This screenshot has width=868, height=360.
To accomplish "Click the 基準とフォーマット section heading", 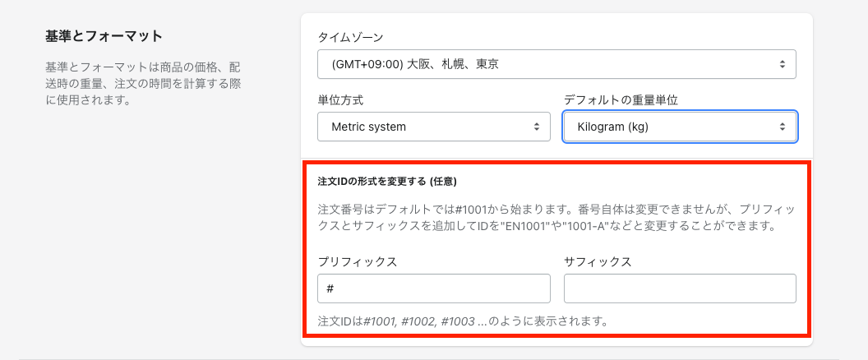I will click(104, 36).
